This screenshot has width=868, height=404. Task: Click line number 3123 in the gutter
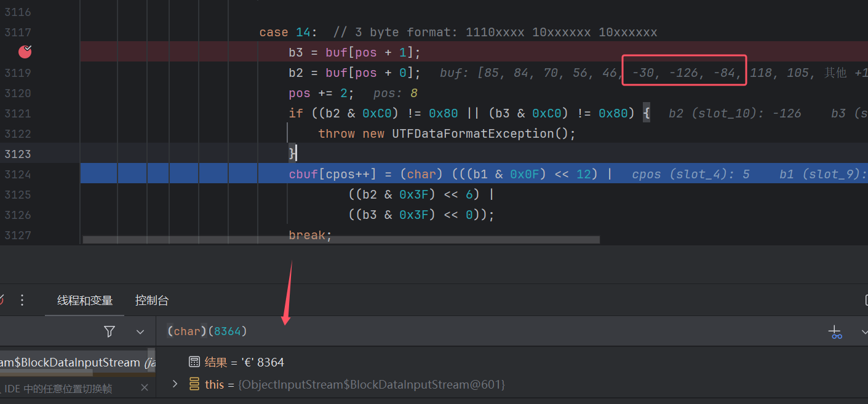point(17,154)
